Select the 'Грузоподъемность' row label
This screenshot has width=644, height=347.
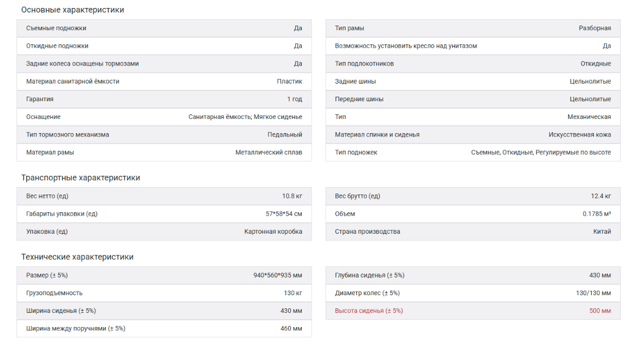pyautogui.click(x=55, y=293)
